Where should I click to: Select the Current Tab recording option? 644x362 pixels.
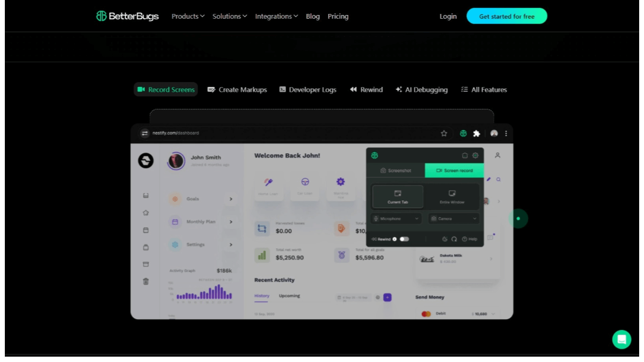(398, 197)
